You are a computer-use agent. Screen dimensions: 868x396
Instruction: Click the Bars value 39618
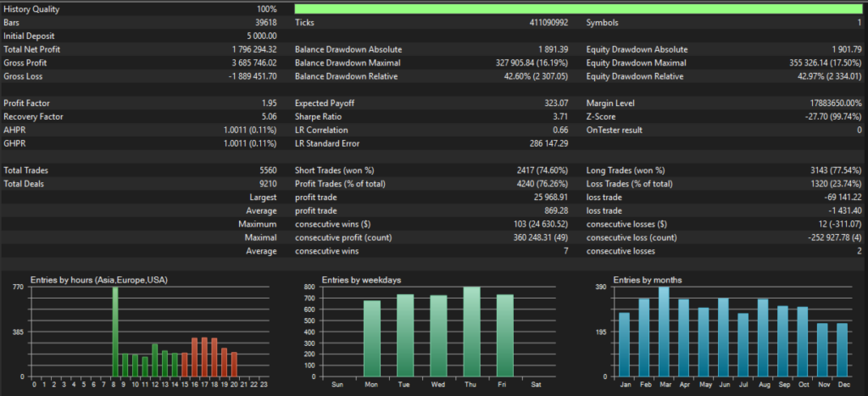(x=265, y=23)
